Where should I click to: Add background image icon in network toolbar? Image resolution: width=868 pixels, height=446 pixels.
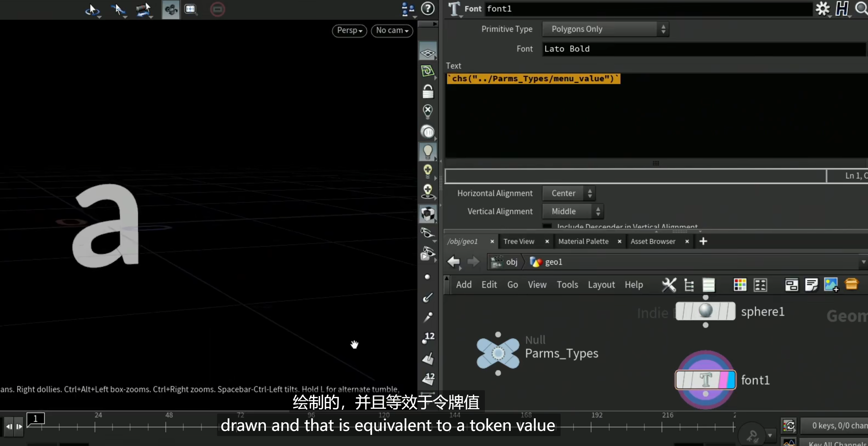coord(831,285)
